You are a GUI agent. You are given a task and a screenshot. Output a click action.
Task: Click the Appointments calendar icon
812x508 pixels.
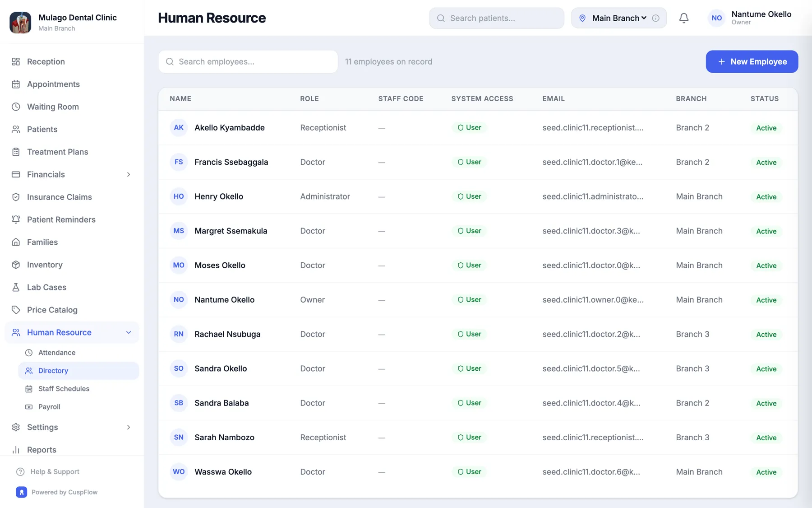pyautogui.click(x=16, y=84)
